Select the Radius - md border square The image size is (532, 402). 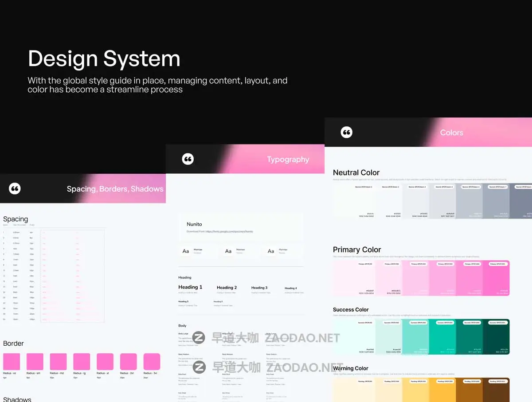58,362
